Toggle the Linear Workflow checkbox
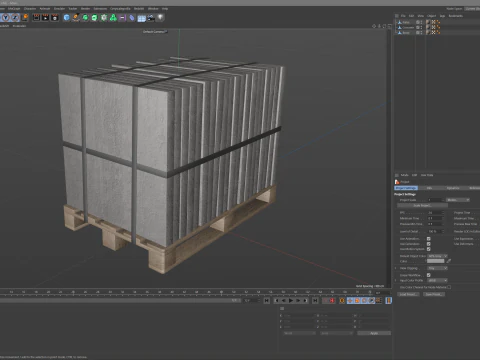This screenshot has height=360, width=480. 429,275
